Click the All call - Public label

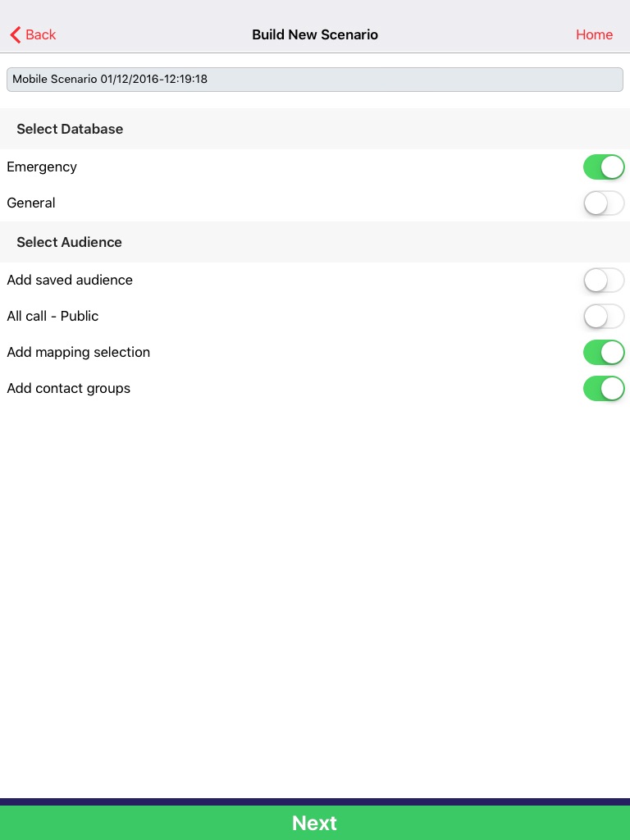click(52, 316)
